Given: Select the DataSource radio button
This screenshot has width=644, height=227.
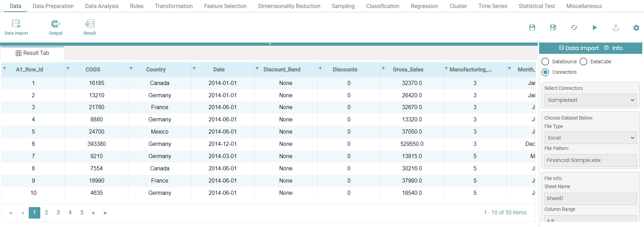Looking at the screenshot, I should click(545, 62).
